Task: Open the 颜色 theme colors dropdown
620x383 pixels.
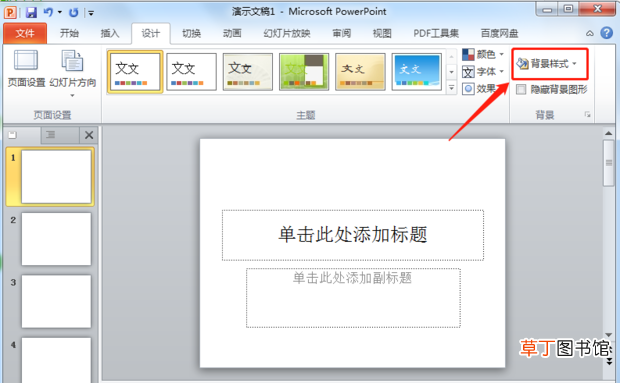Action: coord(483,54)
